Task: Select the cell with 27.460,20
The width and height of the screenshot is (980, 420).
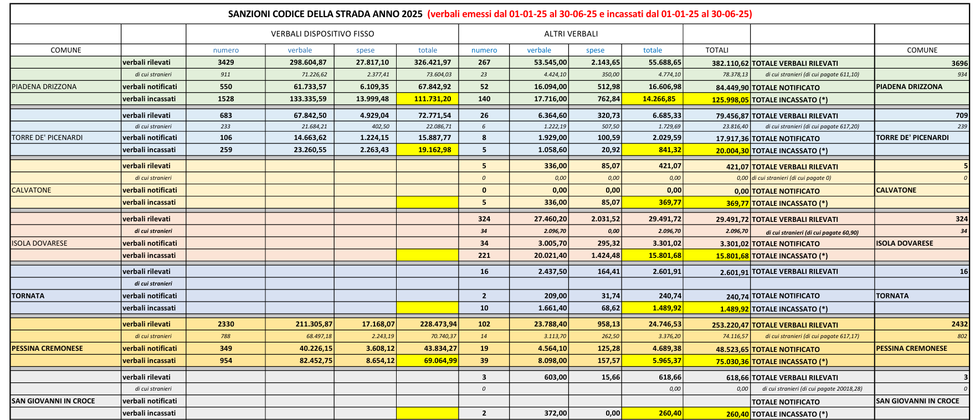Action: [x=539, y=219]
